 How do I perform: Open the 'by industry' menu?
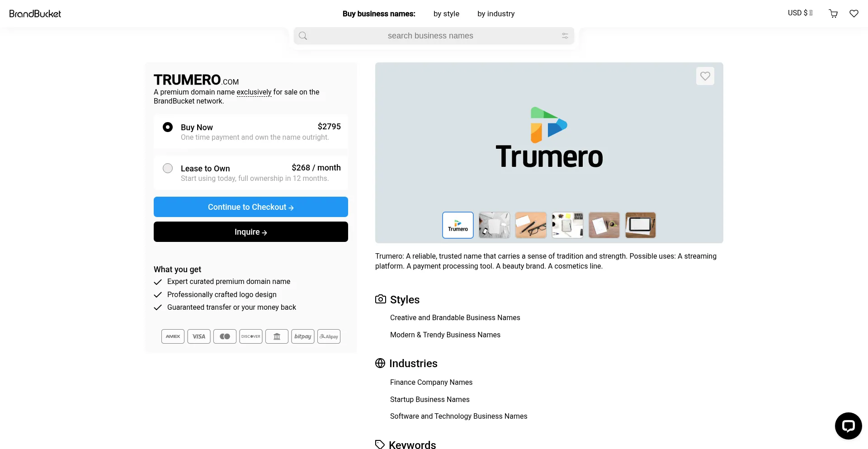[x=495, y=14]
